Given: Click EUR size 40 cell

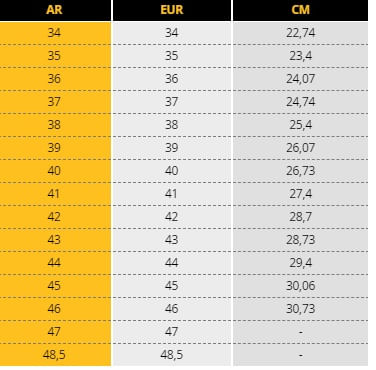Looking at the screenshot, I should click(x=172, y=171).
